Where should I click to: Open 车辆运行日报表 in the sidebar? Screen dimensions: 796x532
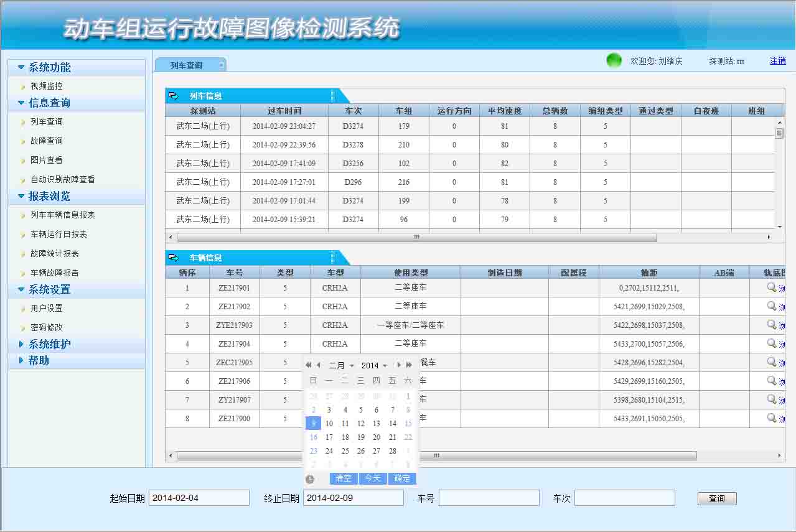[x=59, y=235]
